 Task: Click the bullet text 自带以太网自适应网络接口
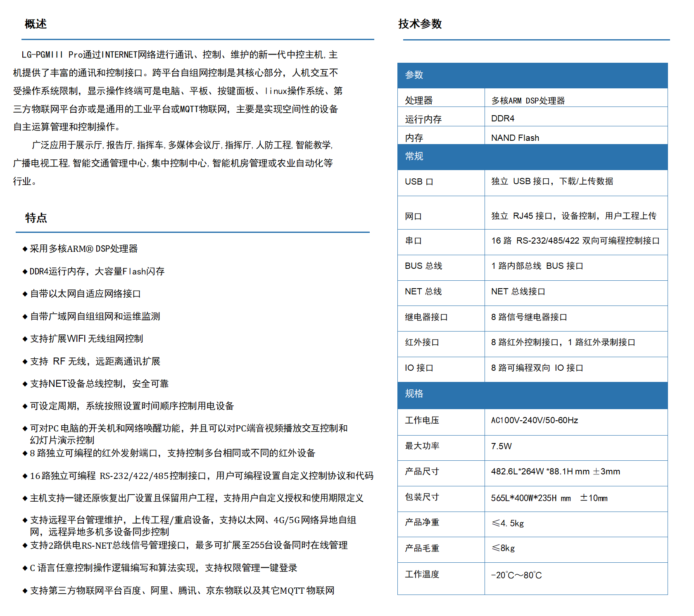[x=86, y=294]
